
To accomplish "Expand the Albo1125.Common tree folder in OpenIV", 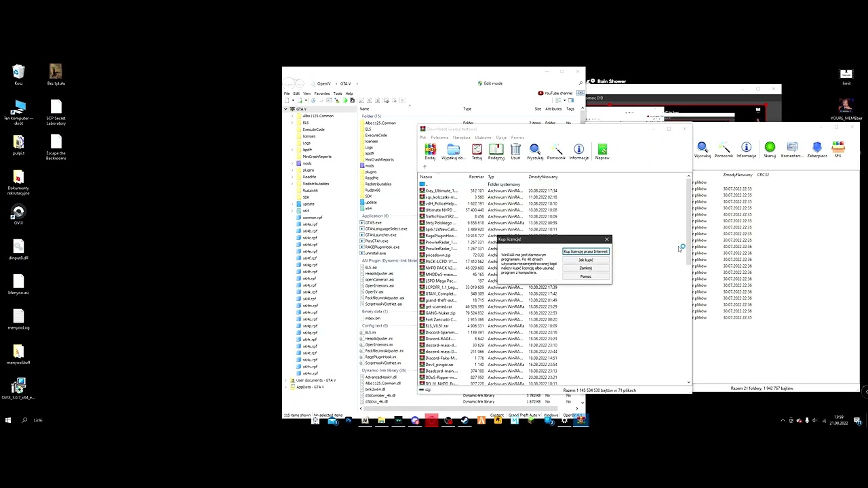I will coord(293,116).
